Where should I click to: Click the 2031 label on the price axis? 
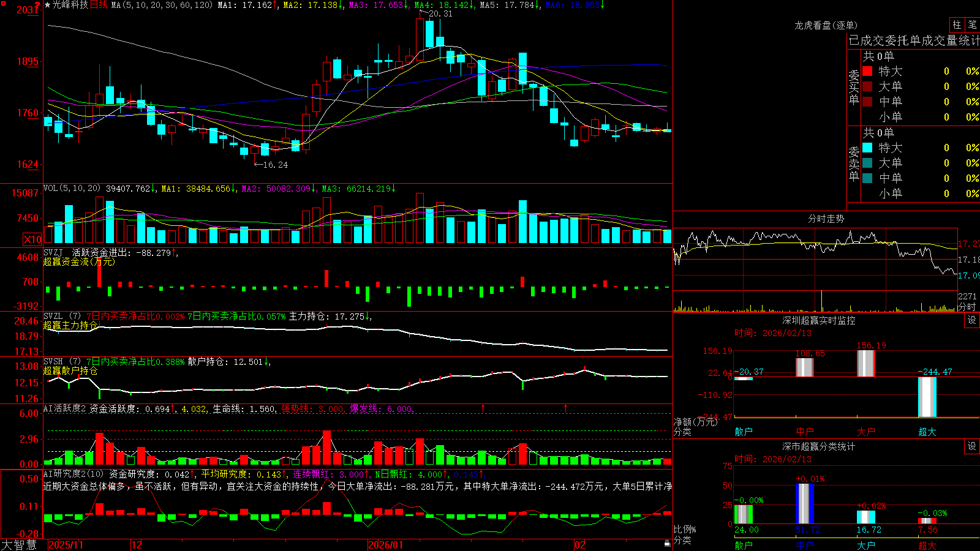(28, 10)
